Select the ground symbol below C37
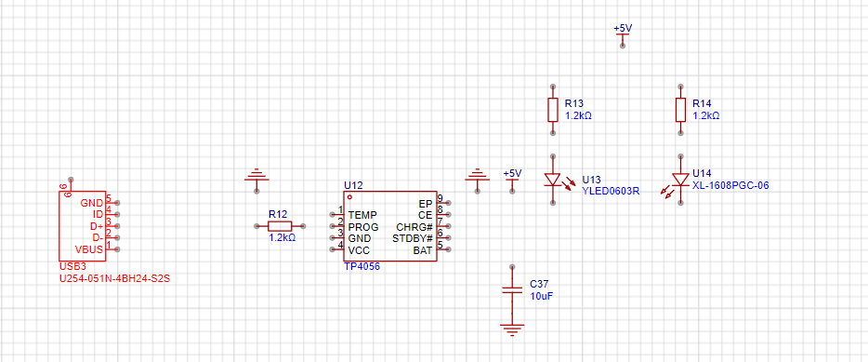The height and width of the screenshot is (362, 868). [x=512, y=329]
